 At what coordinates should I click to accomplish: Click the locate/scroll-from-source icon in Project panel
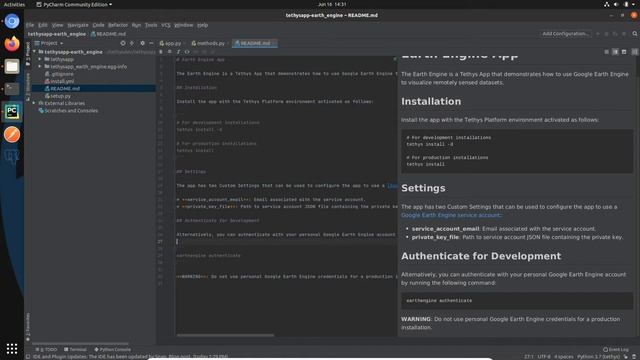123,43
